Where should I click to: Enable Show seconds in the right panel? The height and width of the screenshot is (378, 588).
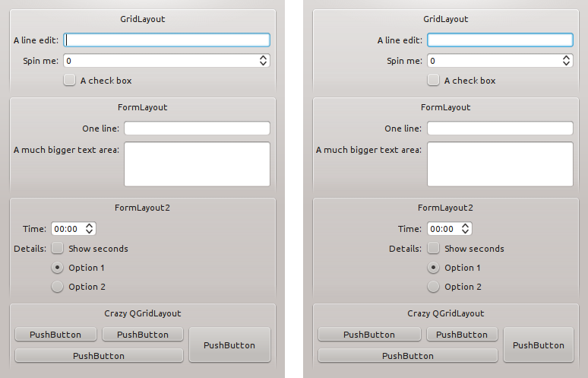(x=433, y=248)
